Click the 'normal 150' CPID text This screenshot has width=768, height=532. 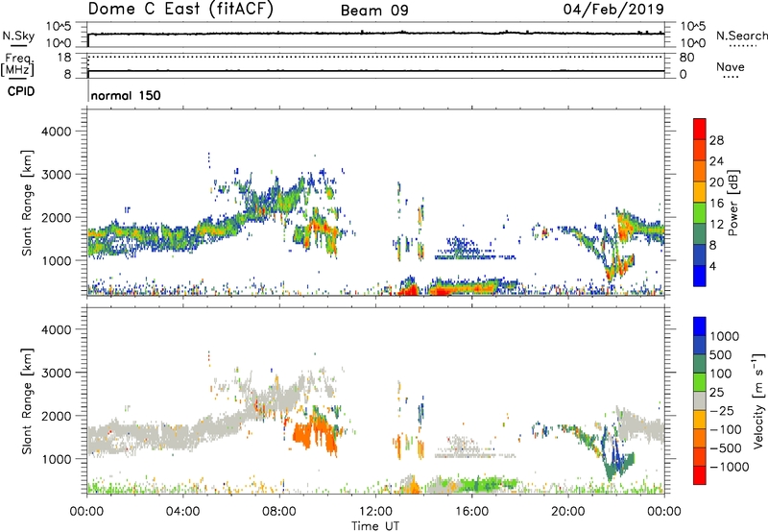coord(126,95)
